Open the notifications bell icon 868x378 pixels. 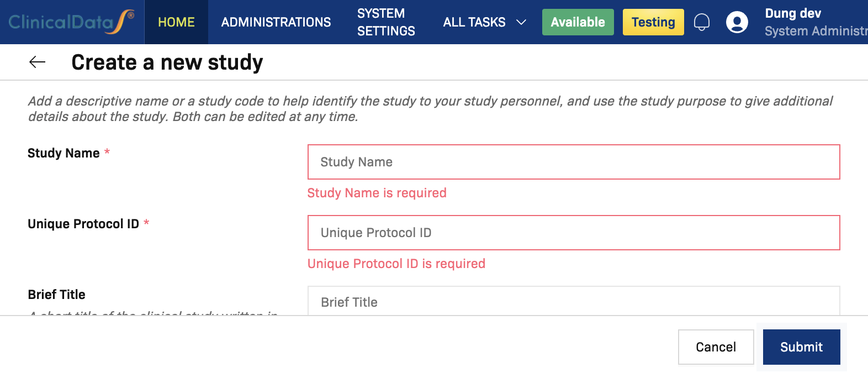click(702, 22)
